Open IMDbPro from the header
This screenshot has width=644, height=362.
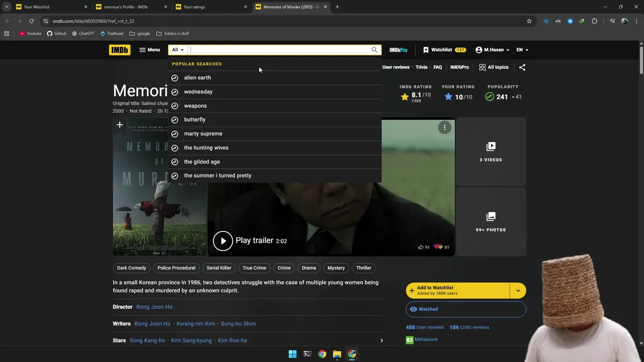[x=398, y=50]
